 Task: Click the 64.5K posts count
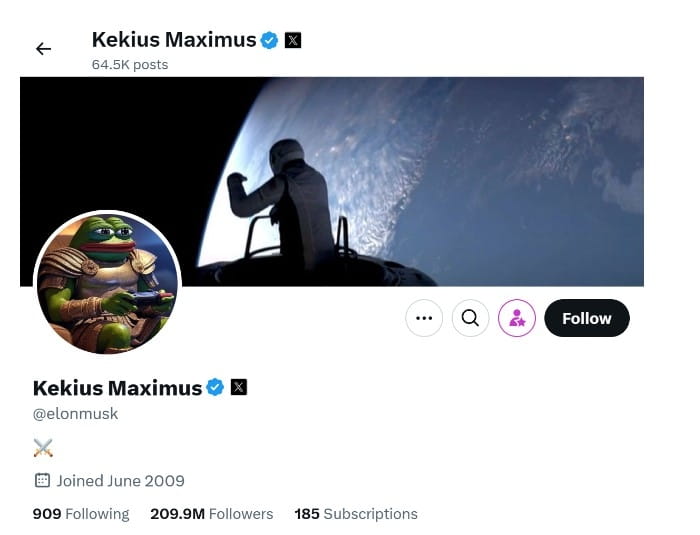(x=130, y=65)
